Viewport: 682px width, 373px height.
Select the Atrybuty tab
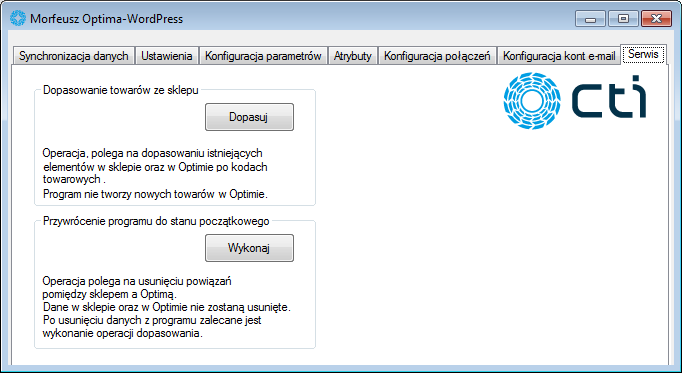coord(353,56)
